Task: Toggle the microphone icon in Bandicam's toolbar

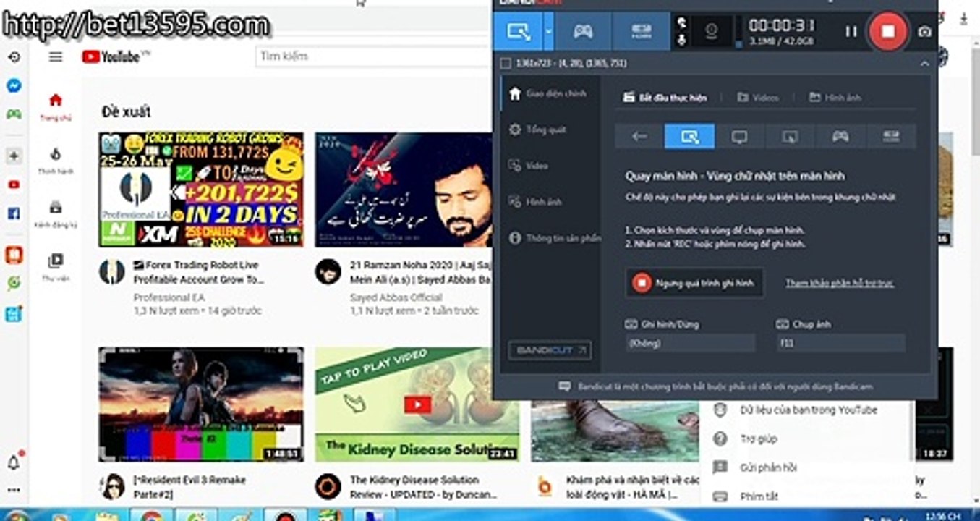Action: (681, 40)
